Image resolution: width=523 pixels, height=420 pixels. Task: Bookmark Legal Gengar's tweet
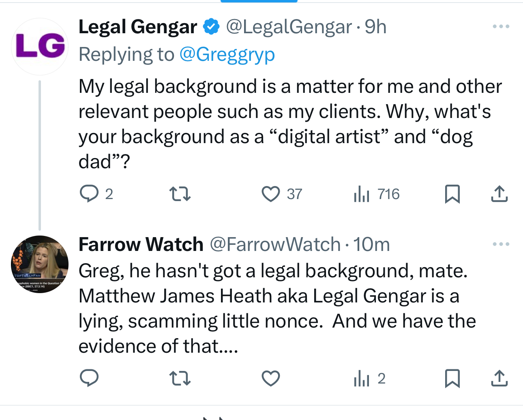point(452,194)
